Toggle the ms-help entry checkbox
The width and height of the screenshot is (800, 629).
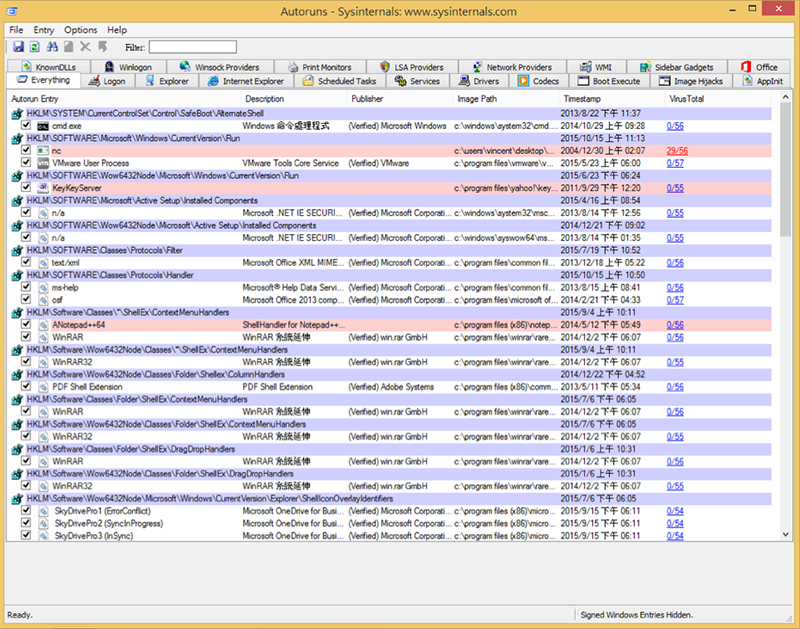click(x=26, y=287)
